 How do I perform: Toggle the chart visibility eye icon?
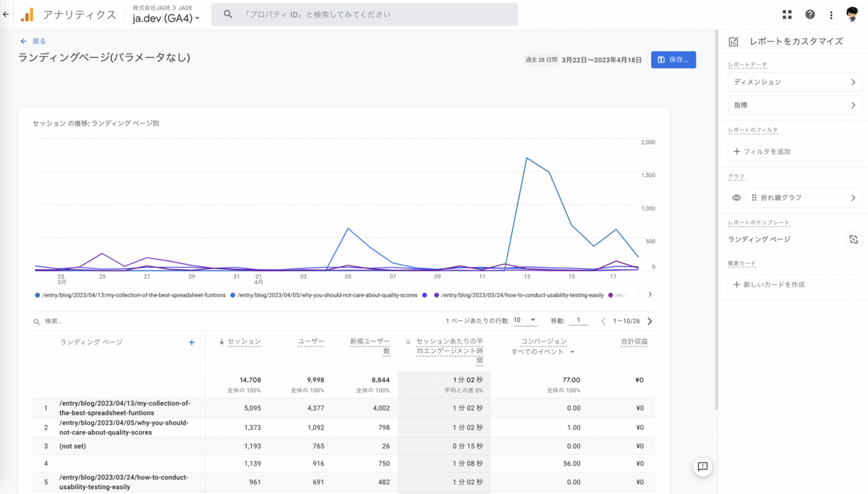pyautogui.click(x=736, y=197)
